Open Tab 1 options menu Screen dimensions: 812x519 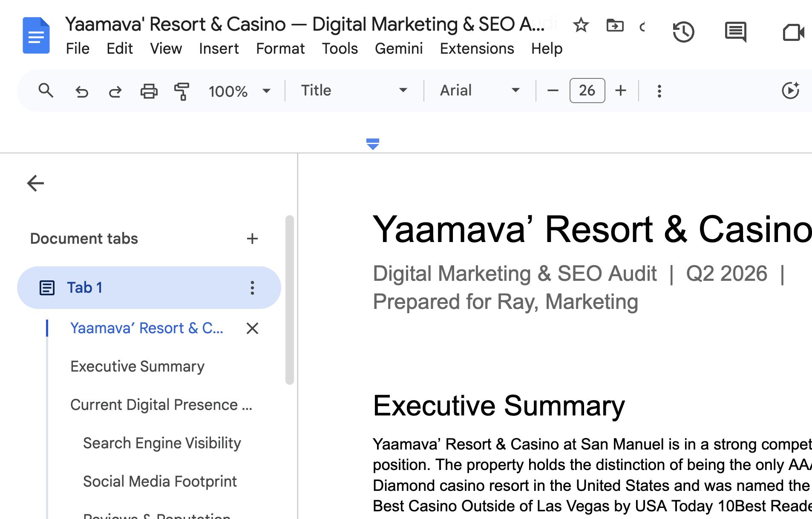coord(252,288)
